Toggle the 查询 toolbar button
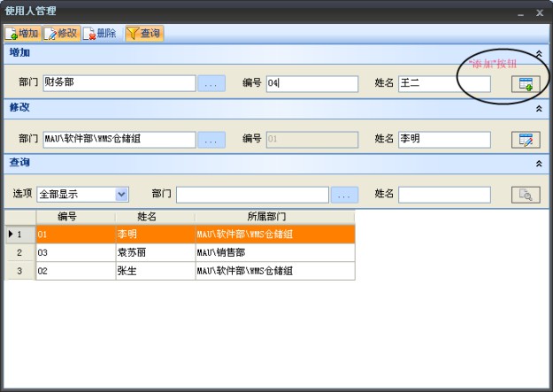Screen dimensions: 553x392 tap(143, 34)
